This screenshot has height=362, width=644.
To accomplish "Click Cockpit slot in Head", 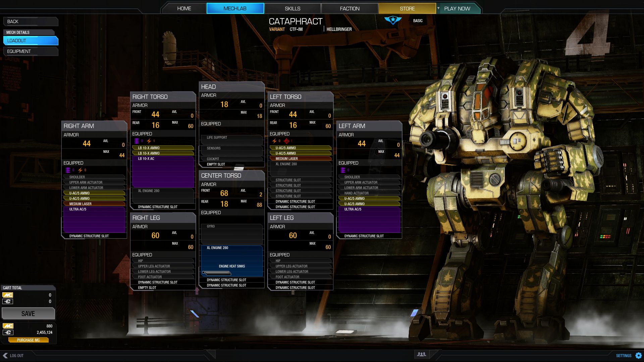I will 232,159.
